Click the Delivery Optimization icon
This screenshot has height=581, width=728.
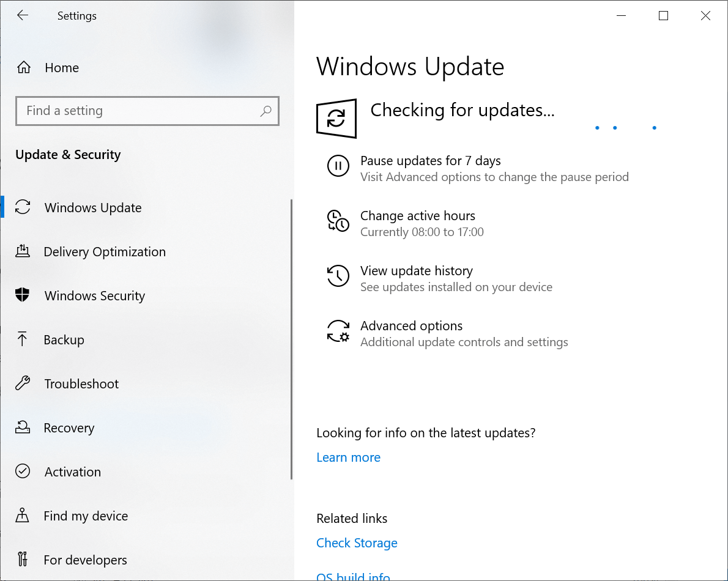click(22, 251)
